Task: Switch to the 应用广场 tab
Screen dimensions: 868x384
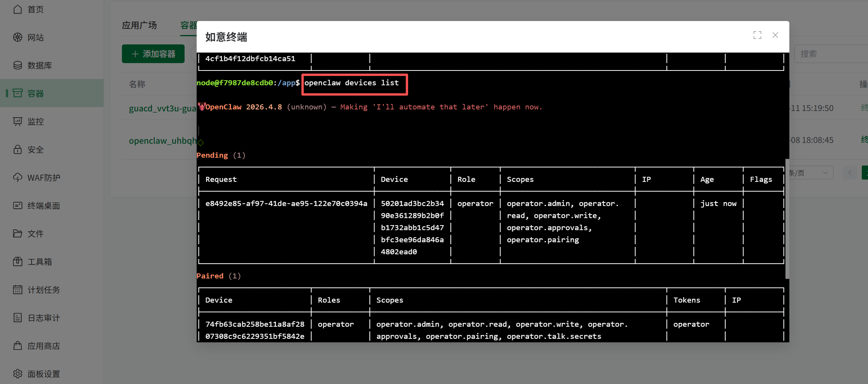Action: click(139, 26)
